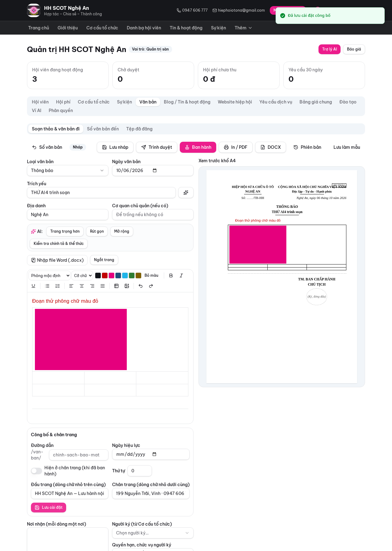The width and height of the screenshot is (392, 551).
Task: Export the document as DOCX
Action: click(270, 147)
